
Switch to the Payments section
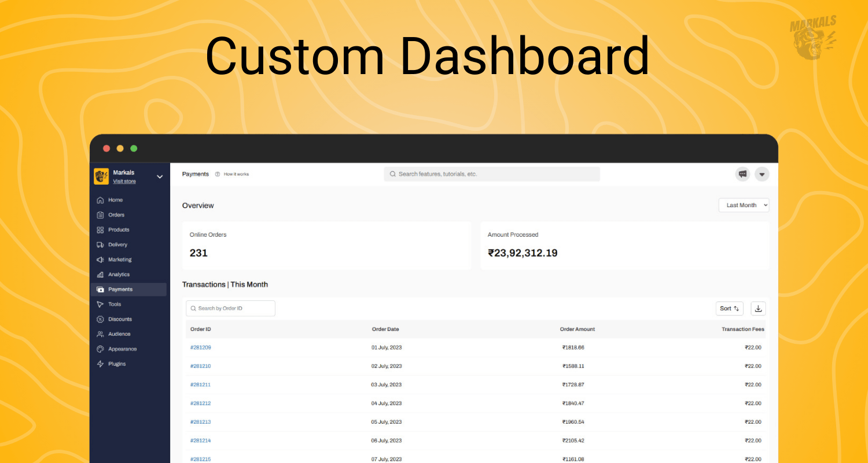click(x=101, y=289)
